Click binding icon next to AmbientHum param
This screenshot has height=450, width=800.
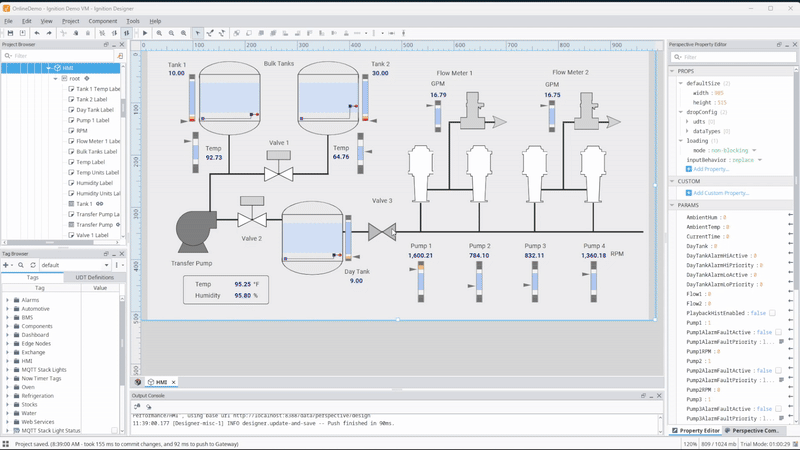[790, 217]
